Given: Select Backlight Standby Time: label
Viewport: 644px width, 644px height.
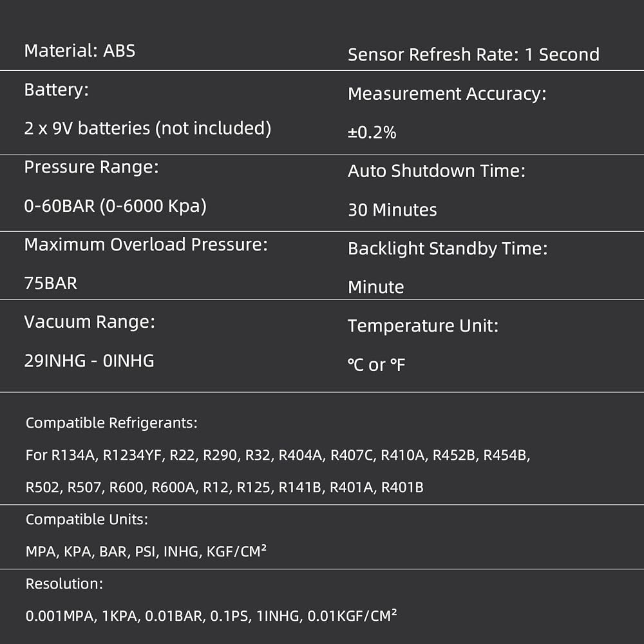Looking at the screenshot, I should point(448,249).
